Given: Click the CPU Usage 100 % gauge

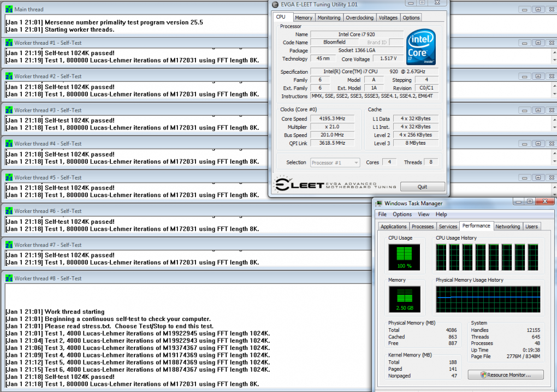Looking at the screenshot, I should pyautogui.click(x=404, y=257).
